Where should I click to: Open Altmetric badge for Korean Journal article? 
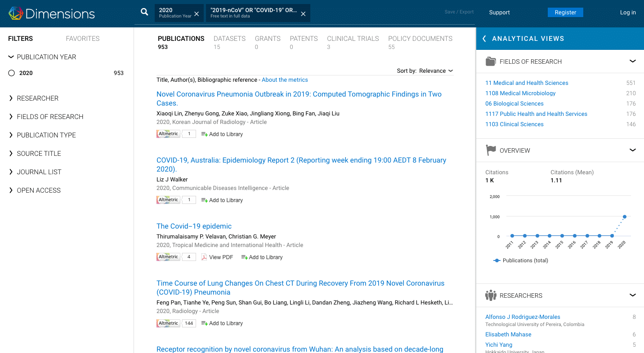pyautogui.click(x=169, y=134)
